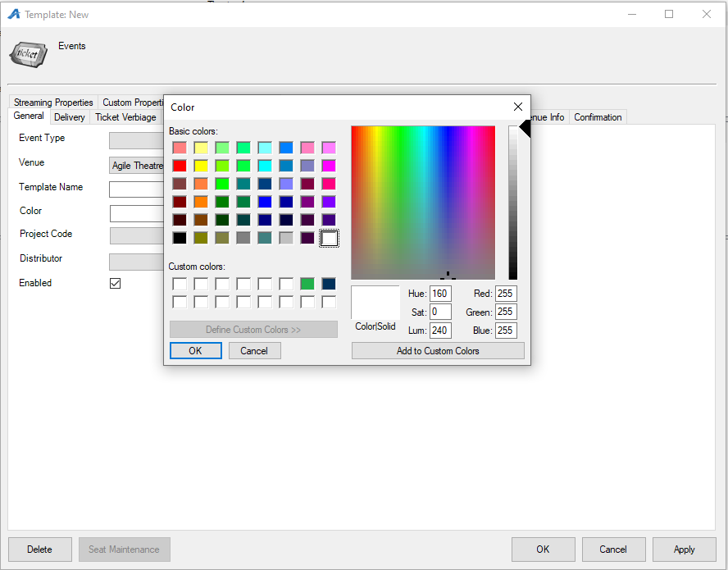
Task: Click the Delete button
Action: pos(40,549)
